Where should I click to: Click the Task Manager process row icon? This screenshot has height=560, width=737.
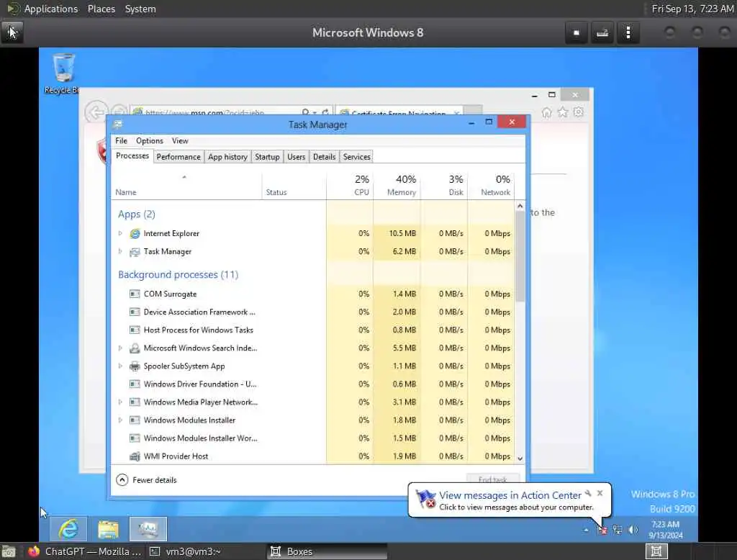click(x=135, y=252)
